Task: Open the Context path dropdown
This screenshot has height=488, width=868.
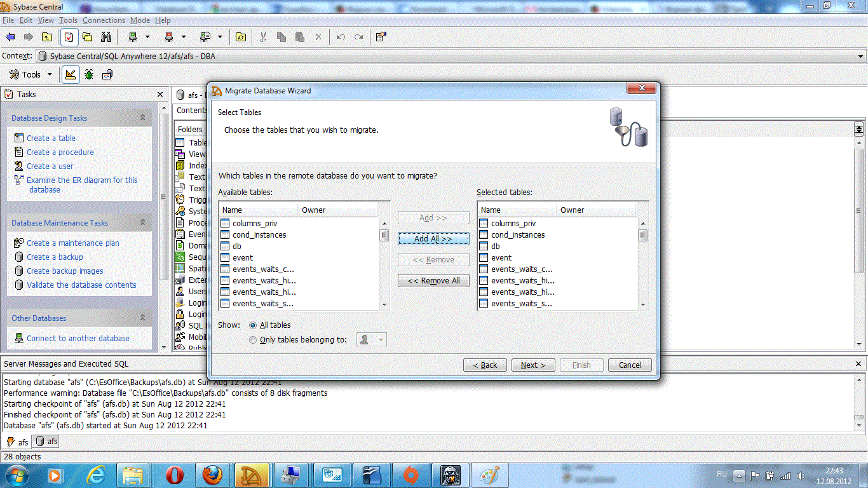Action: 861,56
